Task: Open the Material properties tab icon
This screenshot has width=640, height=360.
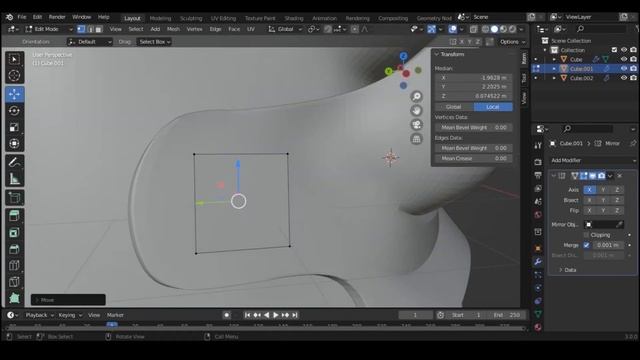Action: [x=538, y=327]
